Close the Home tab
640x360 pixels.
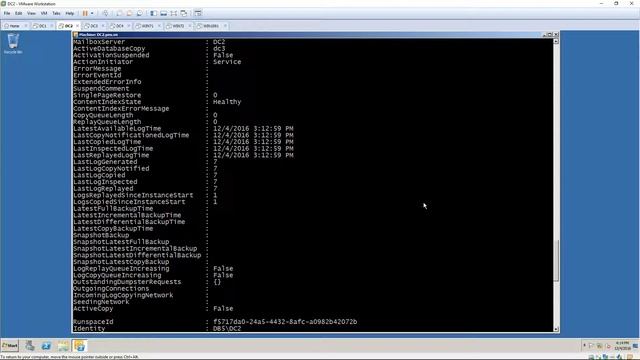point(25,26)
